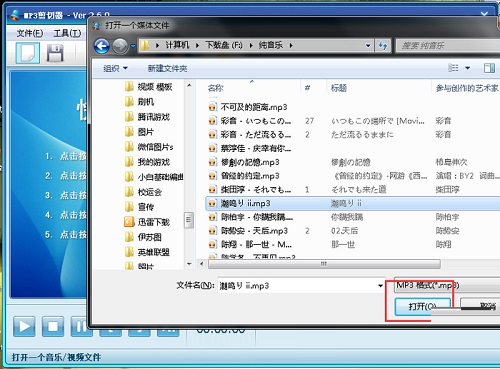Click the Play button in MP3 cutter
500x369 pixels.
pyautogui.click(x=24, y=326)
